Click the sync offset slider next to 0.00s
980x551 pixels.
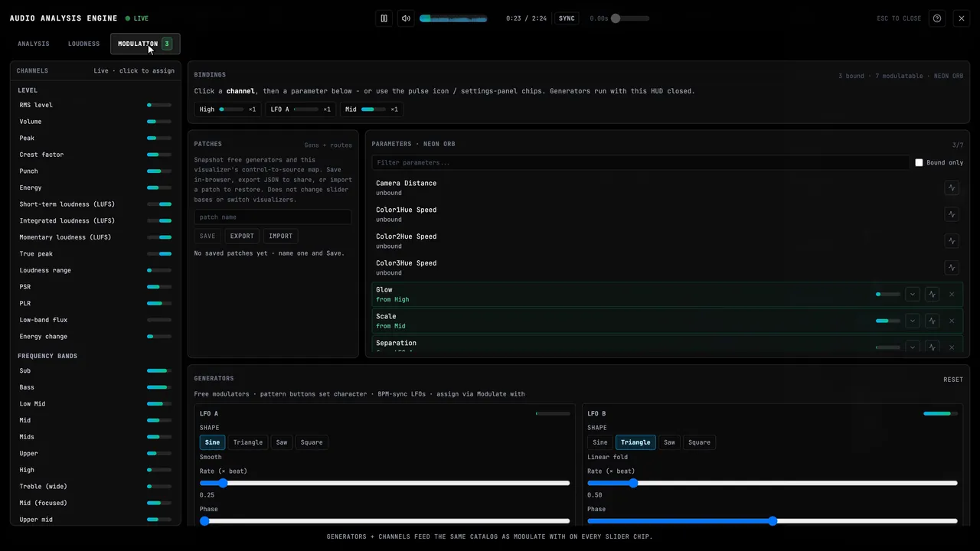click(x=630, y=18)
